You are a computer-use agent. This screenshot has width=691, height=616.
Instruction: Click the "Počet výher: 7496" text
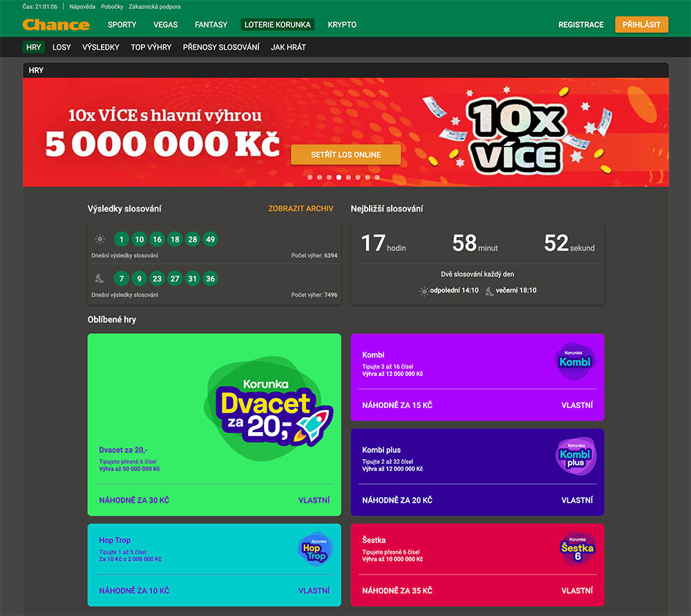pos(314,295)
